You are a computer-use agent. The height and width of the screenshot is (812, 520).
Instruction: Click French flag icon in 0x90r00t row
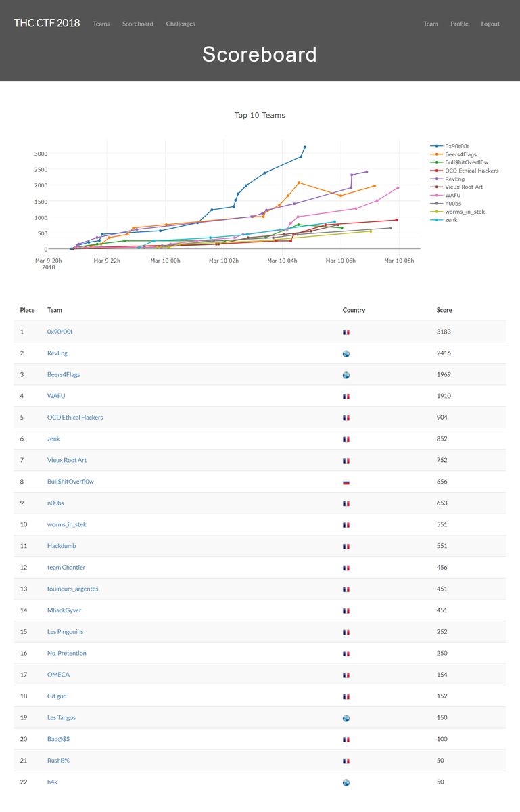click(346, 332)
